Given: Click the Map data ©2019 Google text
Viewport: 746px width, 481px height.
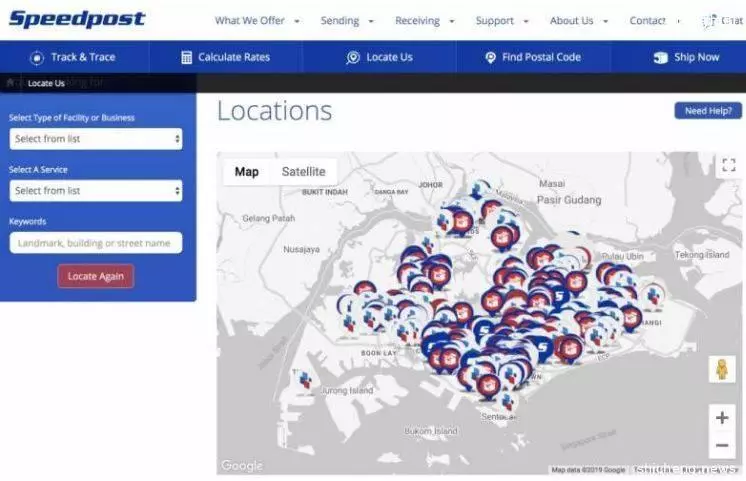Looking at the screenshot, I should click(588, 470).
